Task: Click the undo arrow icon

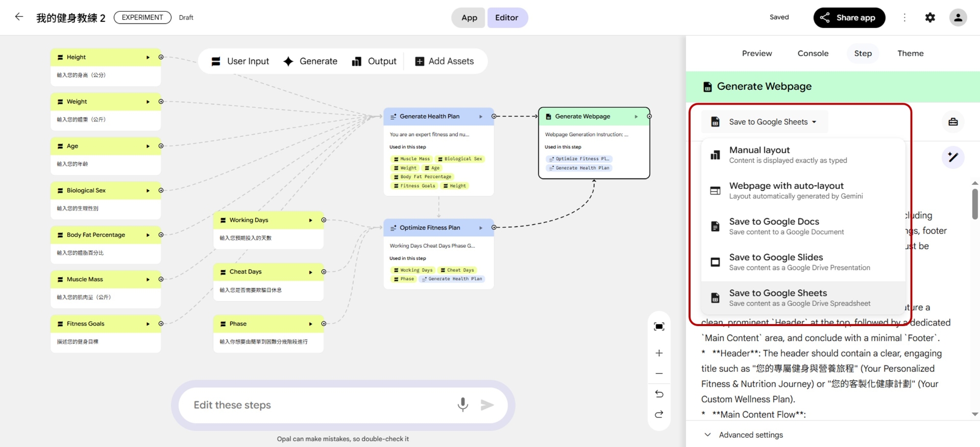Action: [x=659, y=393]
